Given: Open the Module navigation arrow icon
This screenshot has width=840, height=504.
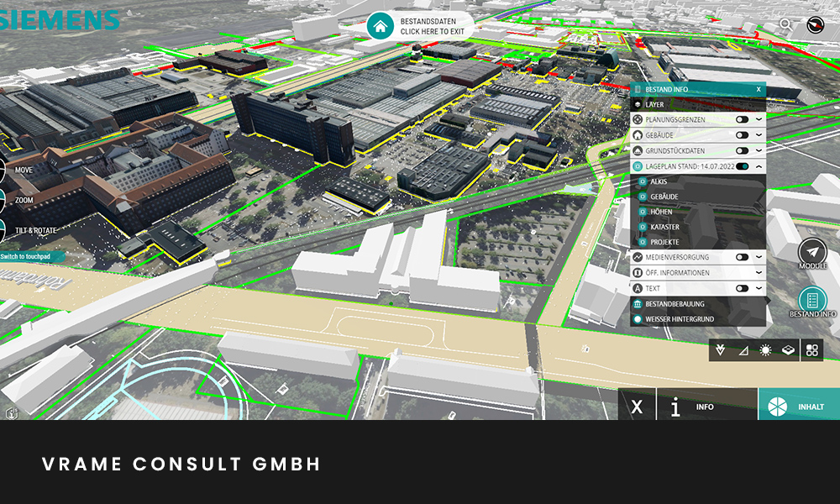Looking at the screenshot, I should pos(812,251).
